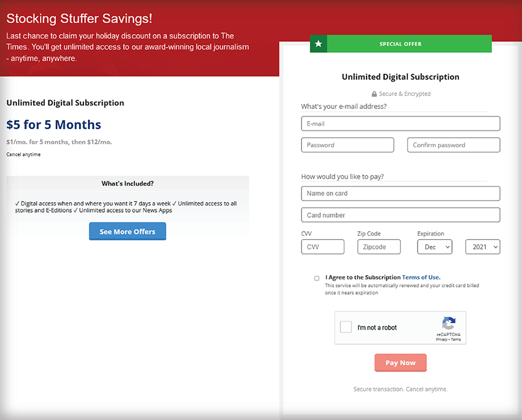Click the 'What's your e-mail address?' label
Viewport: 522px width, 420px height.
point(344,107)
